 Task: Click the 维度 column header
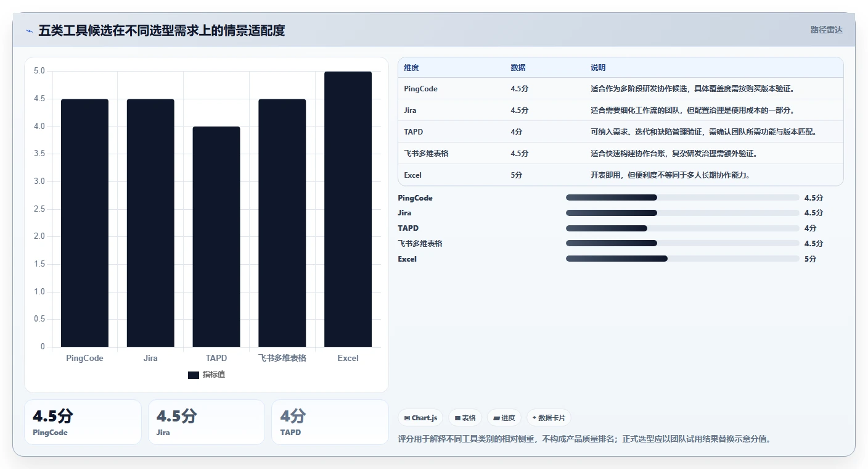click(411, 68)
